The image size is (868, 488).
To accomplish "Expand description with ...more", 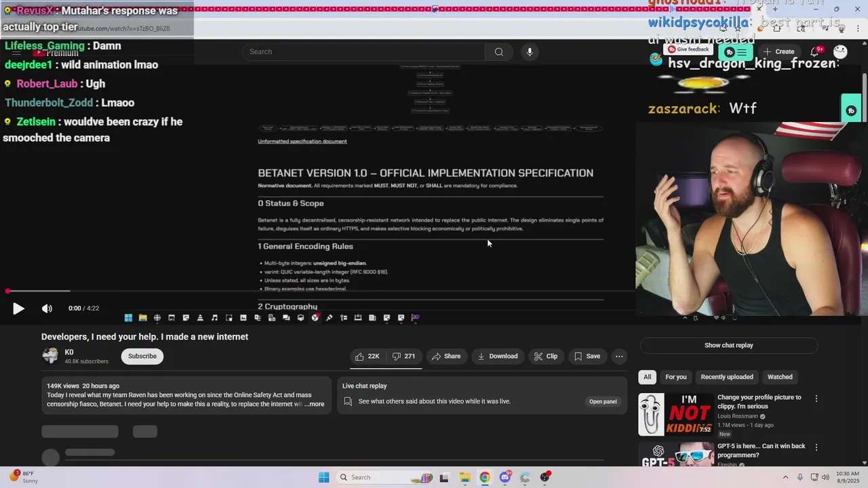I will click(314, 404).
